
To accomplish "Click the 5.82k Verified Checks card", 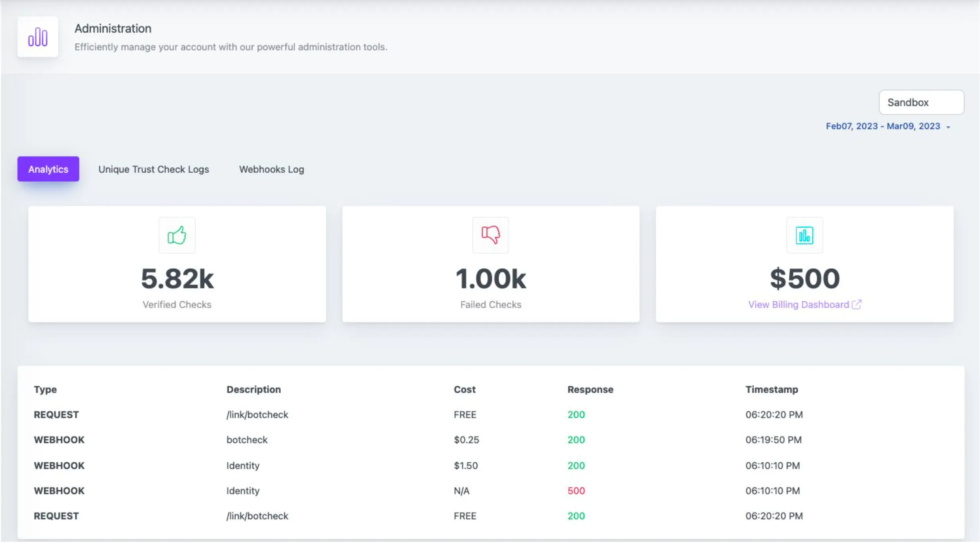I will click(177, 264).
